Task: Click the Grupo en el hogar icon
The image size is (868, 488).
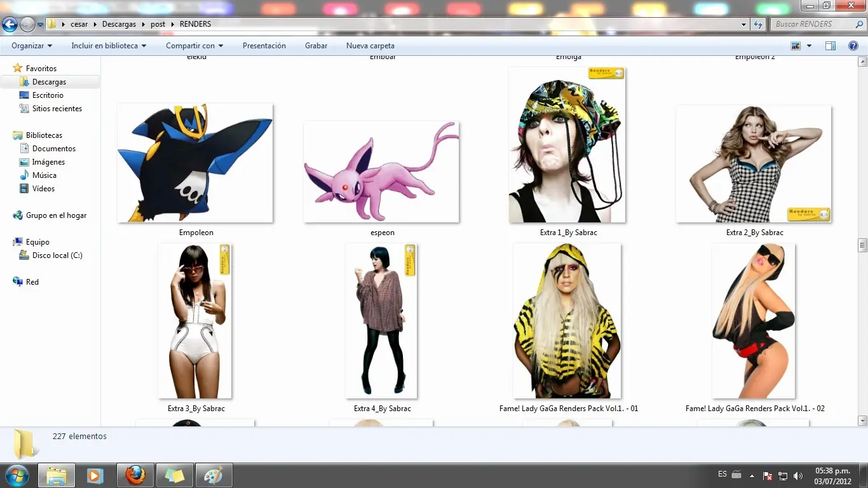Action: [x=18, y=215]
